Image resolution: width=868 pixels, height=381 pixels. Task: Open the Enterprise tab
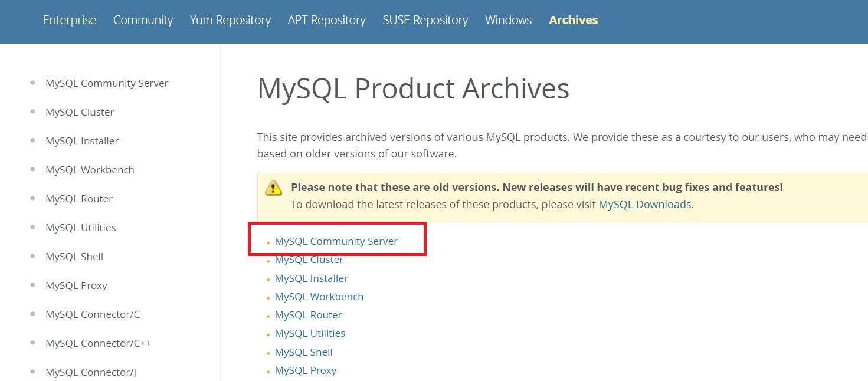pyautogui.click(x=70, y=20)
